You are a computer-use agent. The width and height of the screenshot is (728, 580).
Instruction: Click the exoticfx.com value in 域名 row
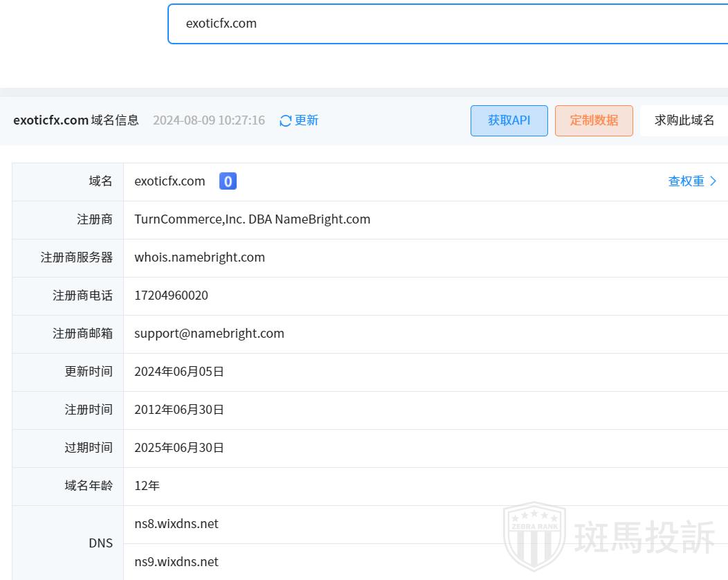[x=170, y=181]
